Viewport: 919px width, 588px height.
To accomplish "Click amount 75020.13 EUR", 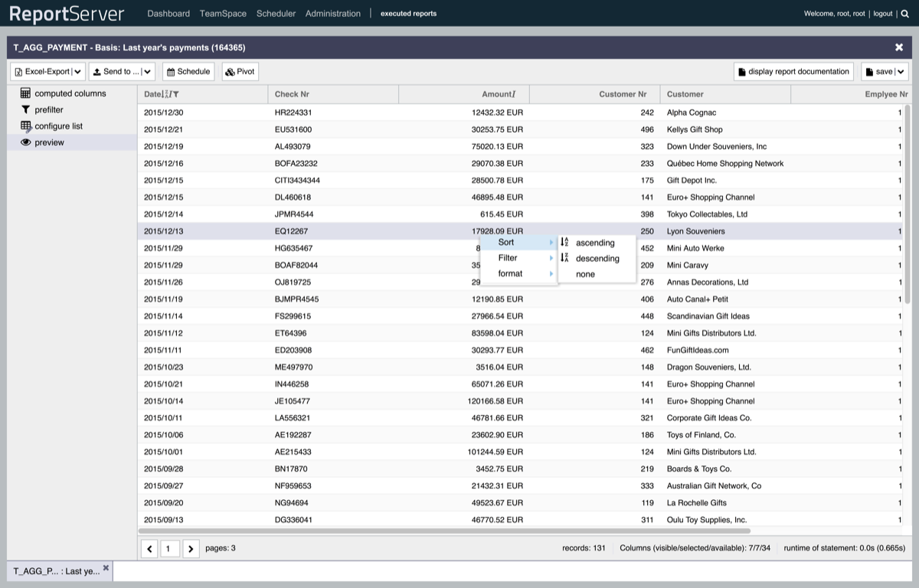I will 497,146.
